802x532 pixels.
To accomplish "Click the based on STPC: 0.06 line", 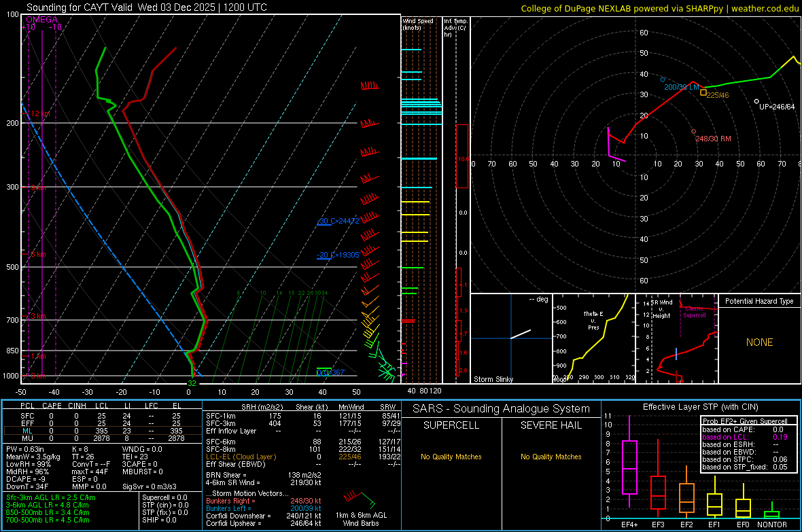I will tap(745, 459).
